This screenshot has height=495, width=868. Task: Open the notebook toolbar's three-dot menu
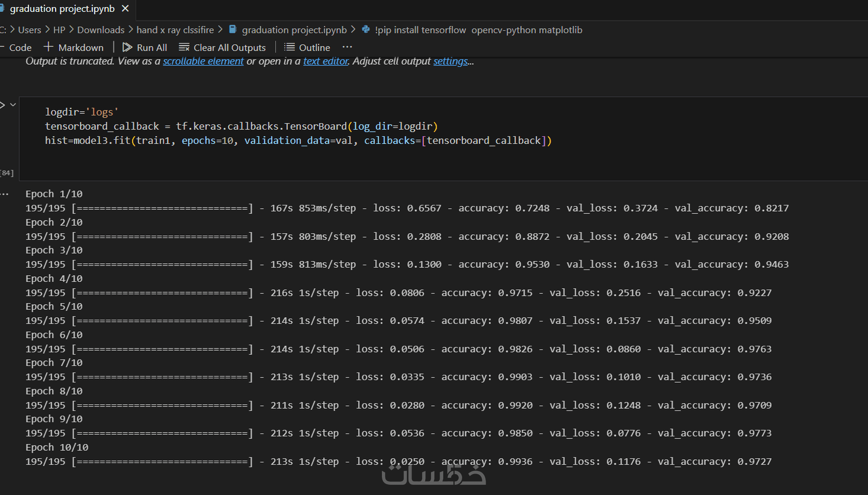point(347,47)
